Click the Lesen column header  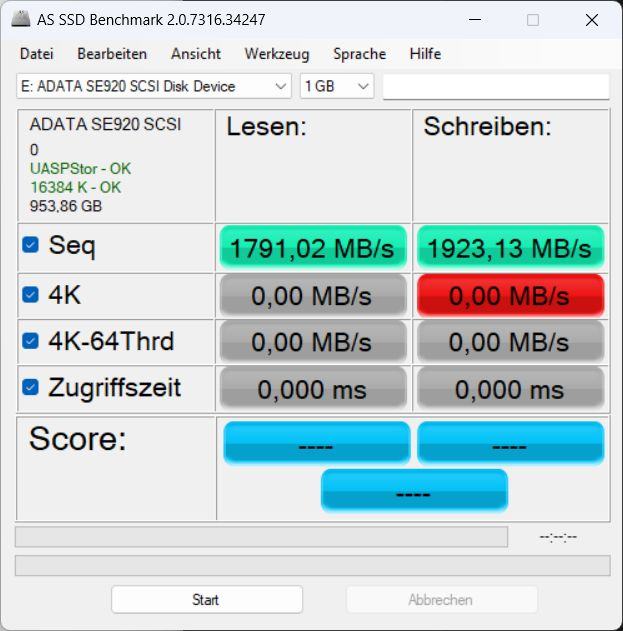click(266, 127)
